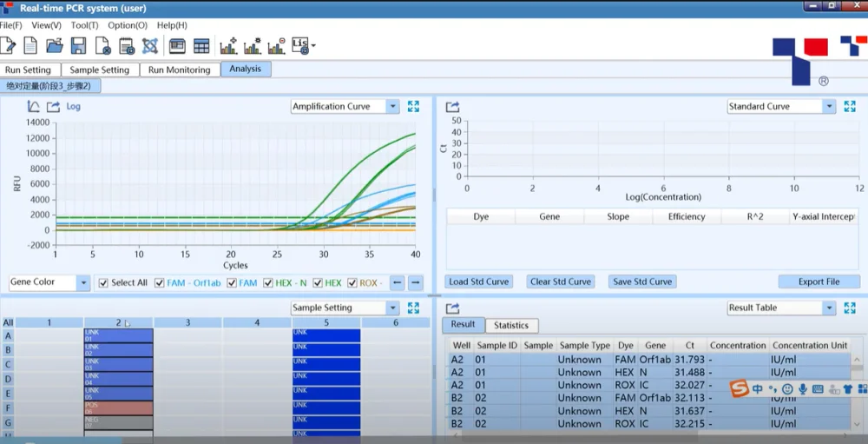The image size is (868, 444).
Task: Open the Amplification Curve dropdown
Action: pos(392,106)
